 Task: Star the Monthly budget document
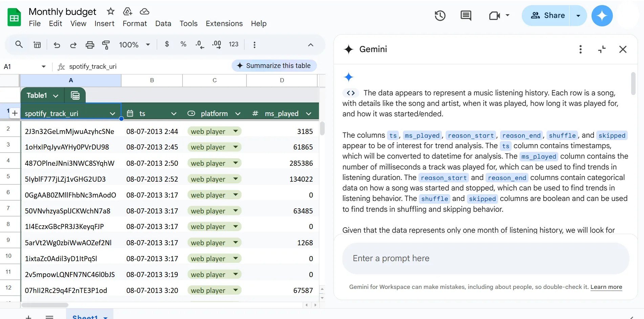tap(110, 12)
